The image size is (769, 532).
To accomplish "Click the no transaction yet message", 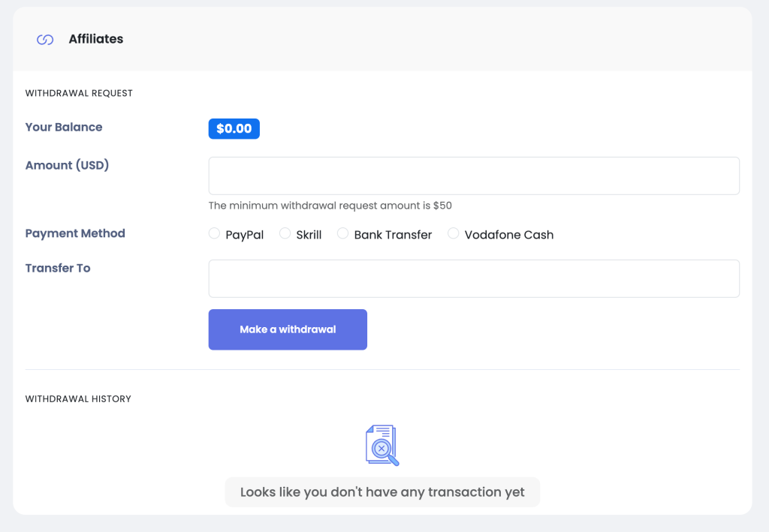I will pyautogui.click(x=382, y=492).
